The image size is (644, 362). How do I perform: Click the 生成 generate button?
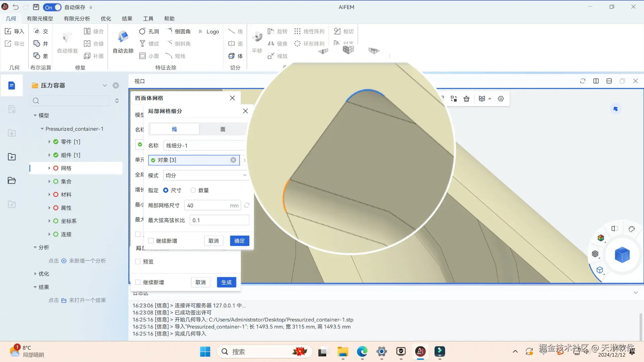[x=226, y=282]
